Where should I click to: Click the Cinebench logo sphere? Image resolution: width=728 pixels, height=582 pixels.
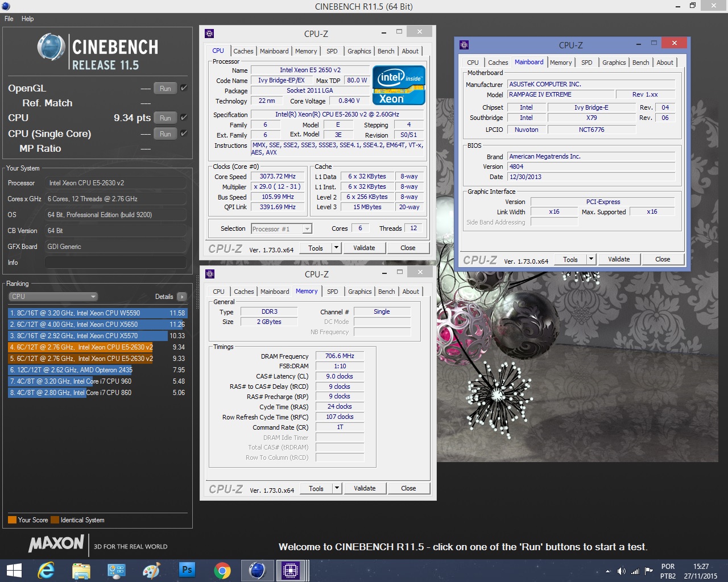pyautogui.click(x=51, y=47)
